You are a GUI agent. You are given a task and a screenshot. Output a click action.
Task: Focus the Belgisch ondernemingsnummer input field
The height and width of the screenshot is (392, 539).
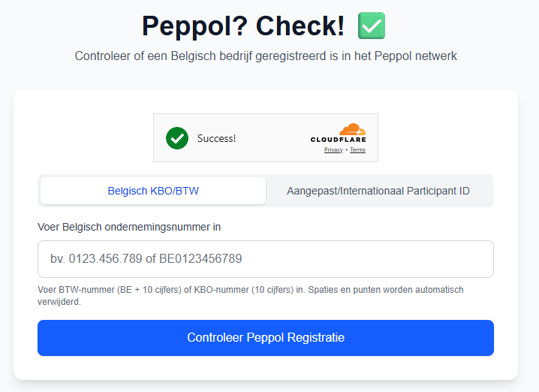[x=266, y=259]
